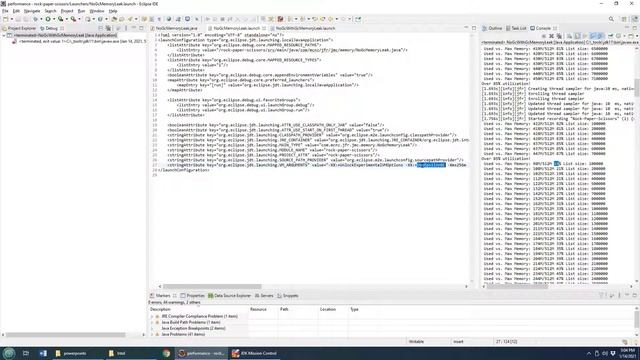This screenshot has height=360, width=640.
Task: Open the NoGcWithGcMemoryLeak.launch editor tab
Action: [303, 28]
